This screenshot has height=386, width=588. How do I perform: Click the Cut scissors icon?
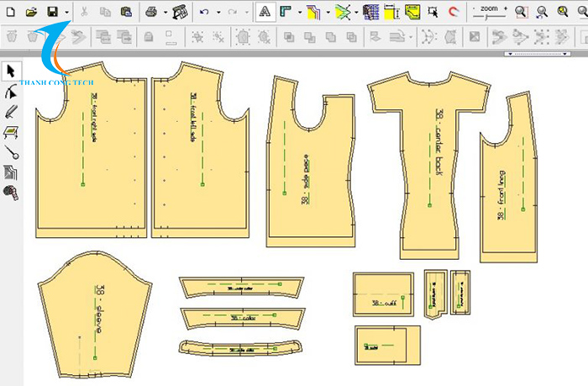pos(84,12)
